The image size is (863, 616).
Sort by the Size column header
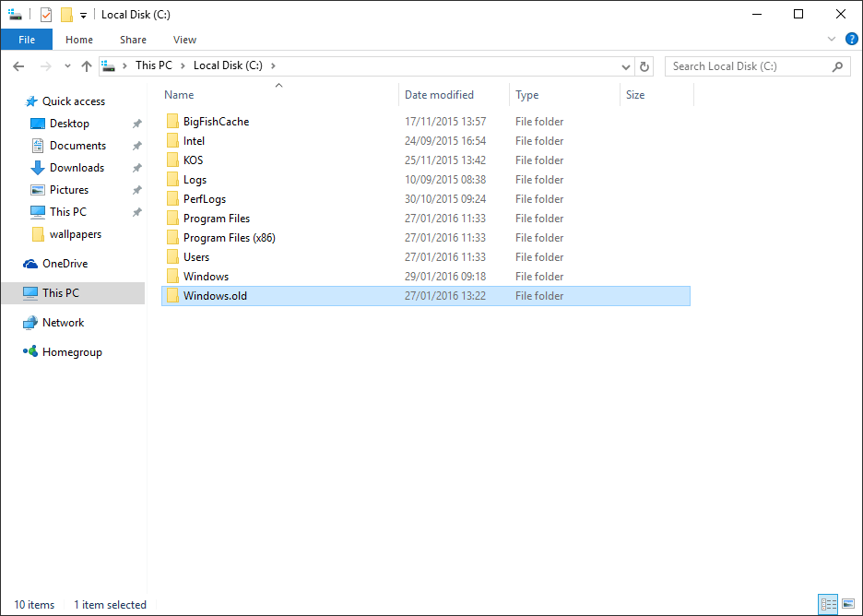(634, 95)
